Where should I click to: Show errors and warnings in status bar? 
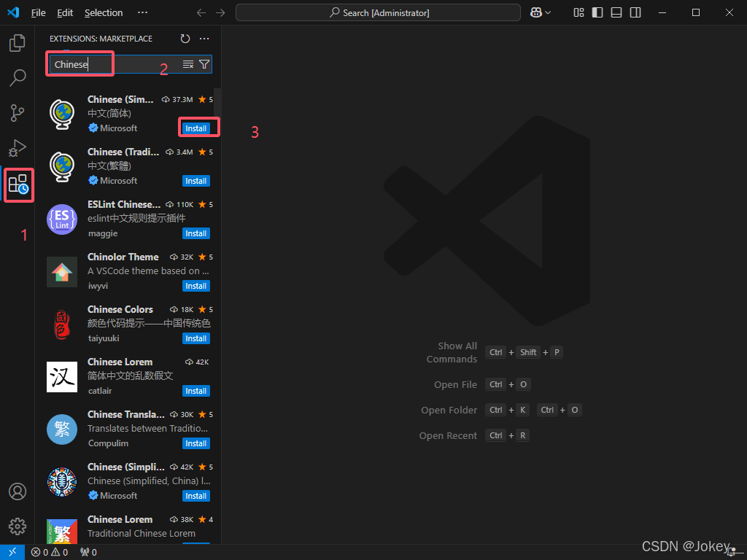click(x=50, y=553)
